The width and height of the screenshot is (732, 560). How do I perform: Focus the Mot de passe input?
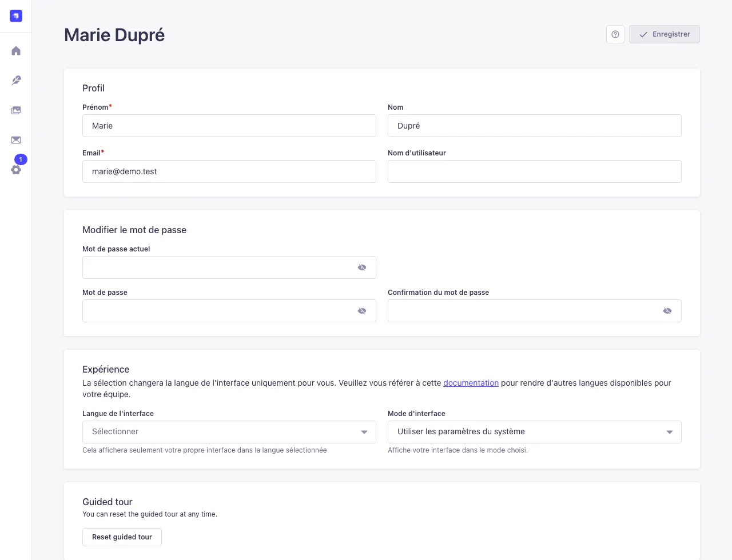click(x=229, y=311)
